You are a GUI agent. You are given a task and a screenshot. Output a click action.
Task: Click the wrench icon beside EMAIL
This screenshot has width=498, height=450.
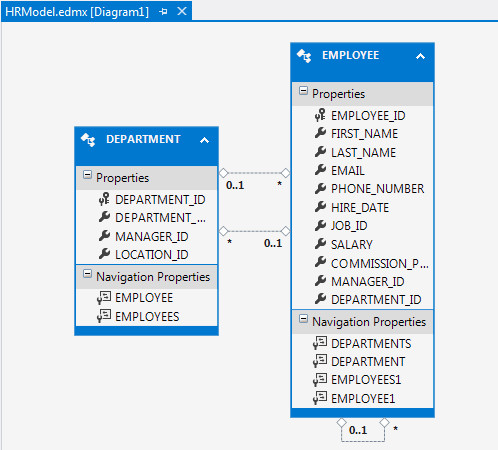pyautogui.click(x=320, y=170)
